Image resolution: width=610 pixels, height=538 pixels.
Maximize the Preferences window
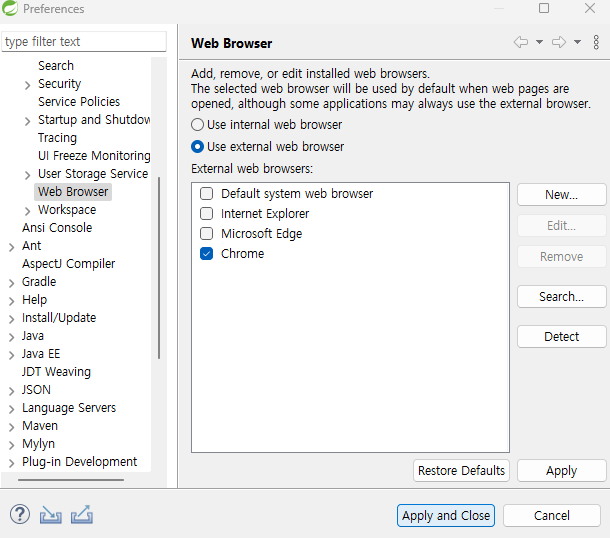tap(543, 8)
